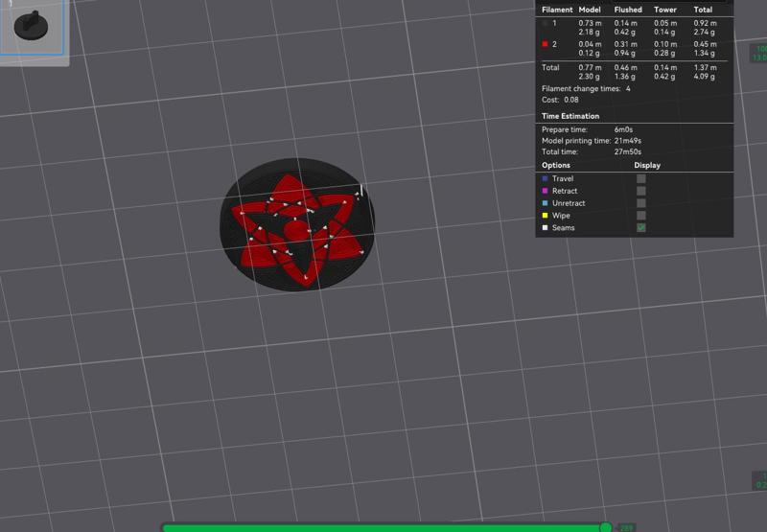Click total flushed length 0.46 m

point(626,67)
